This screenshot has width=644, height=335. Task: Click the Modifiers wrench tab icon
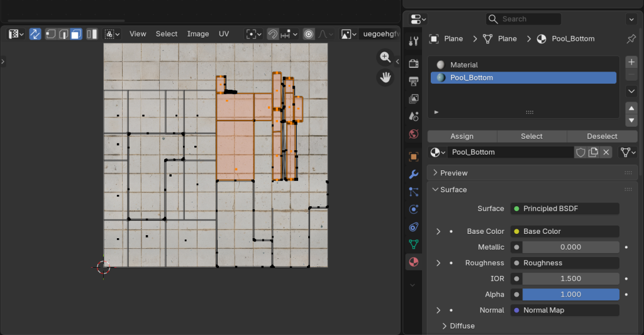(x=413, y=174)
